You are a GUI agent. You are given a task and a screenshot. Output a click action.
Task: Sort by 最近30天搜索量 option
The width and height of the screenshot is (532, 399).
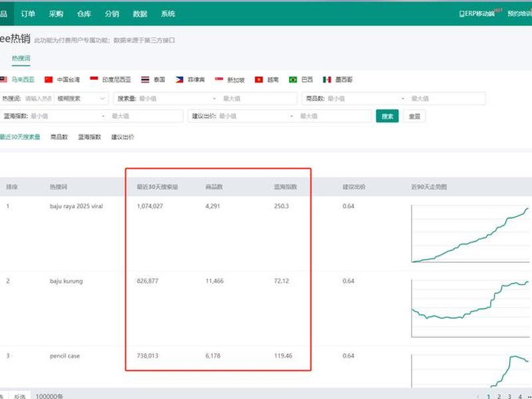click(x=20, y=137)
